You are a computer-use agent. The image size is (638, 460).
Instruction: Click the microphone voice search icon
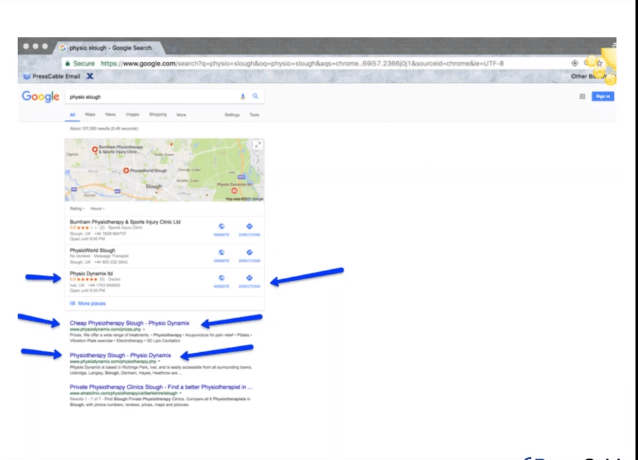point(242,97)
